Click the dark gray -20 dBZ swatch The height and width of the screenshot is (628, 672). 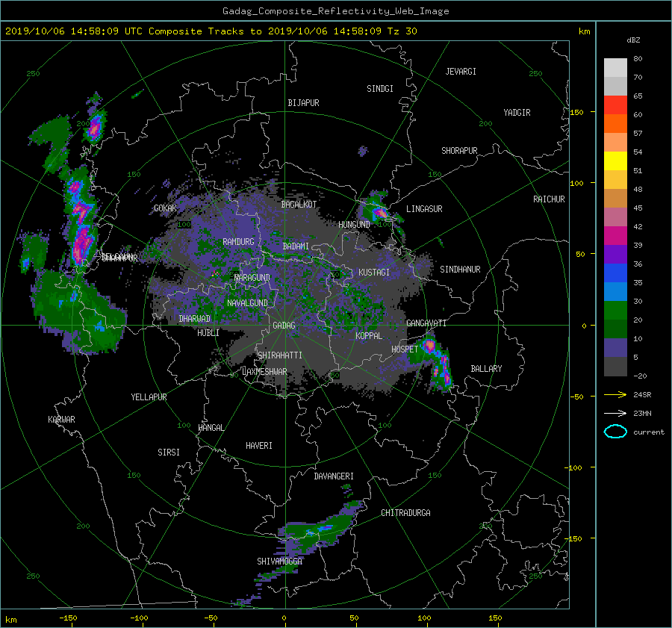tap(615, 367)
